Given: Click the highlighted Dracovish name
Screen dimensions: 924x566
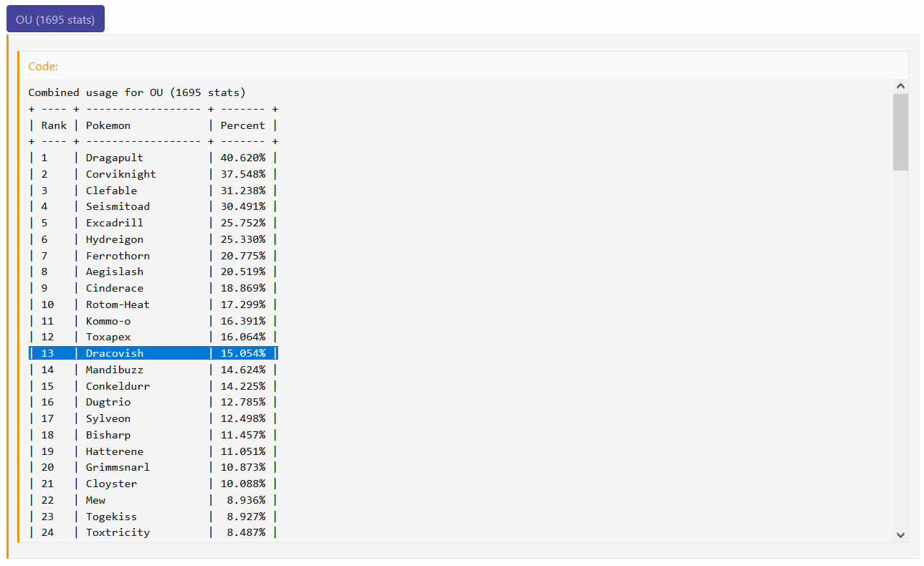Looking at the screenshot, I should click(115, 353).
